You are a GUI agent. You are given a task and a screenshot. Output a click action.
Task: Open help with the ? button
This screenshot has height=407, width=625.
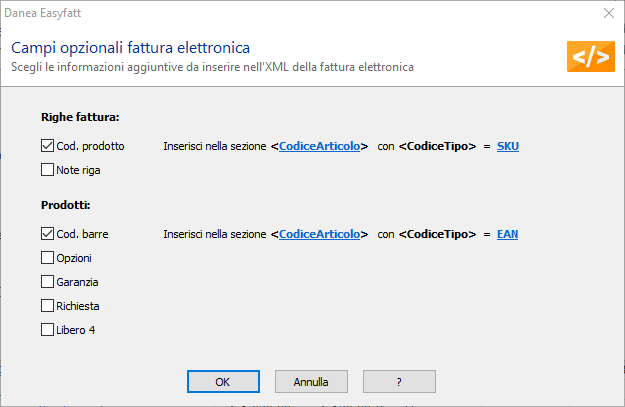click(x=399, y=381)
